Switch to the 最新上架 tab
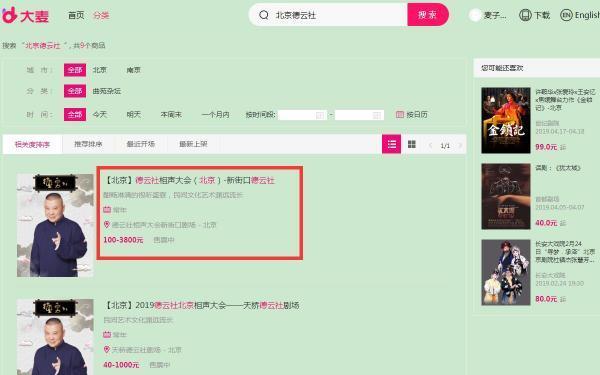This screenshot has width=600, height=375. (x=193, y=144)
